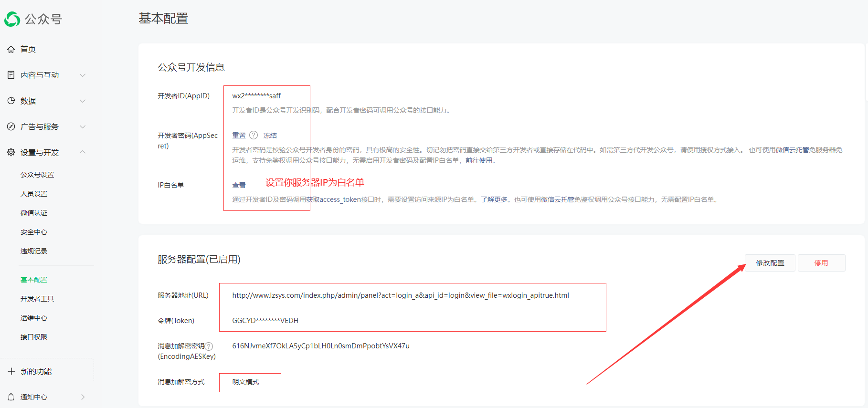Click the 内容与互动 document icon
This screenshot has width=868, height=408.
[x=11, y=75]
